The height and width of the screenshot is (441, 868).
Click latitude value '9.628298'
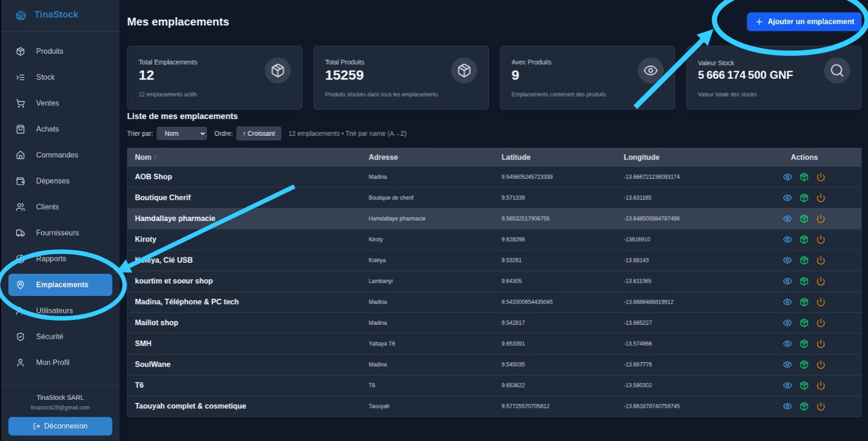(x=513, y=240)
